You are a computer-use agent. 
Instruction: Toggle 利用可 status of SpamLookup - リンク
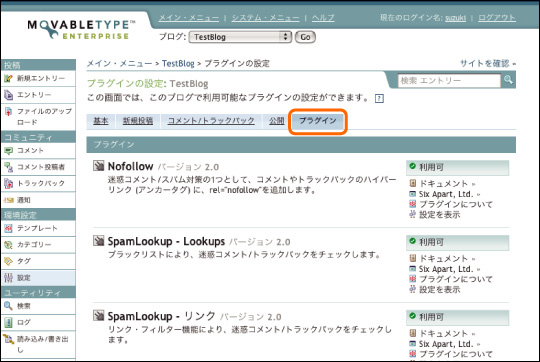click(457, 317)
